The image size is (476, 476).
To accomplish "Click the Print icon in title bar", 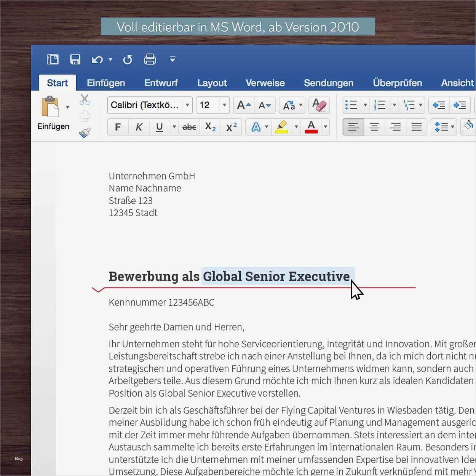I will [150, 59].
